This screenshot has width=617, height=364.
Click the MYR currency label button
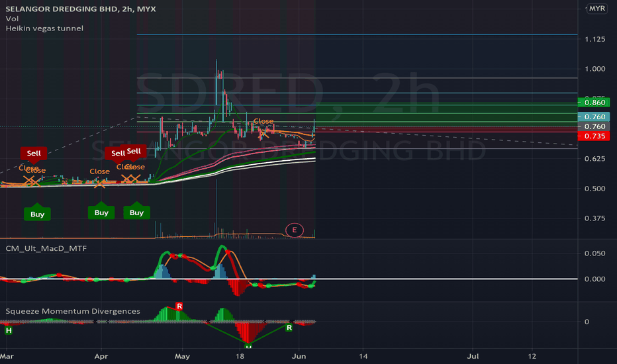click(x=597, y=8)
